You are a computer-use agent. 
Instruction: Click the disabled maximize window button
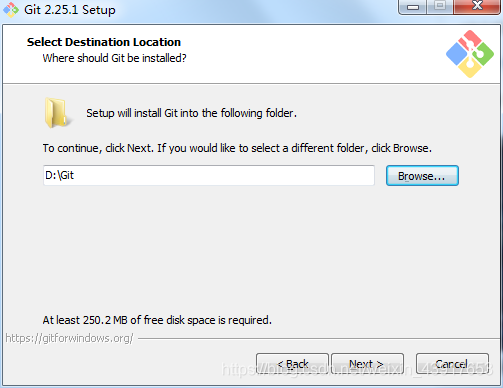440,7
